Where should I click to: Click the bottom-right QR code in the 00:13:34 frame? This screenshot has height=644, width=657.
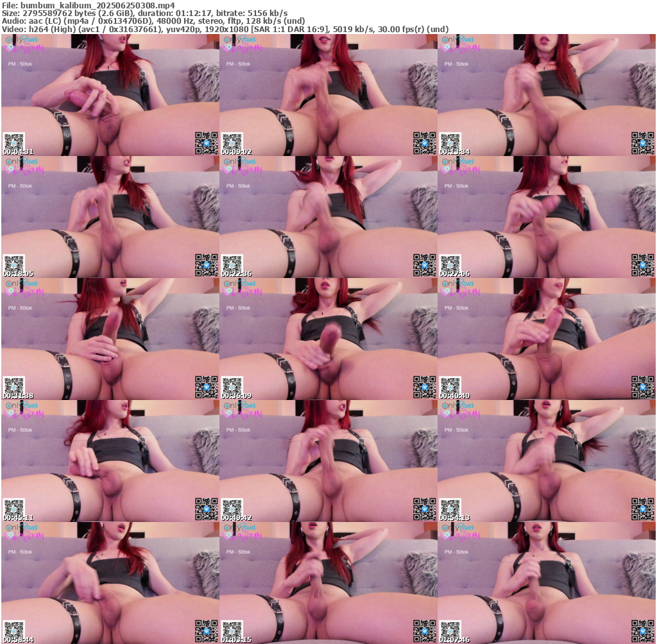point(642,143)
